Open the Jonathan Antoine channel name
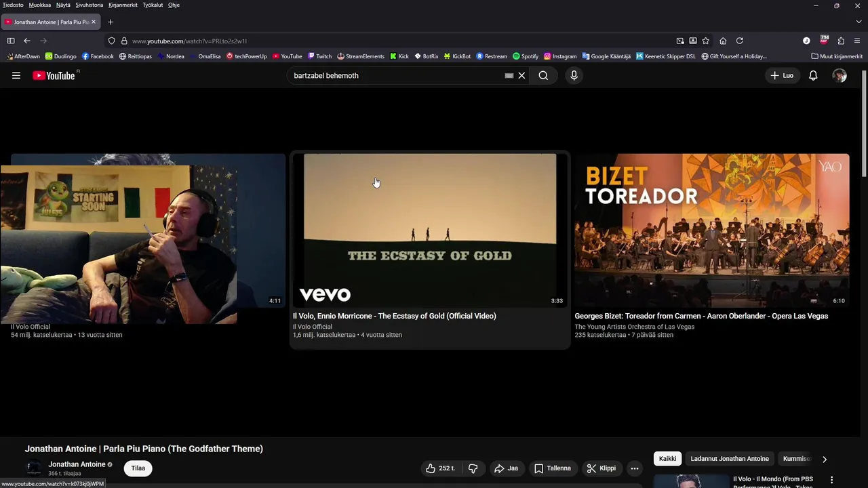 tap(77, 464)
